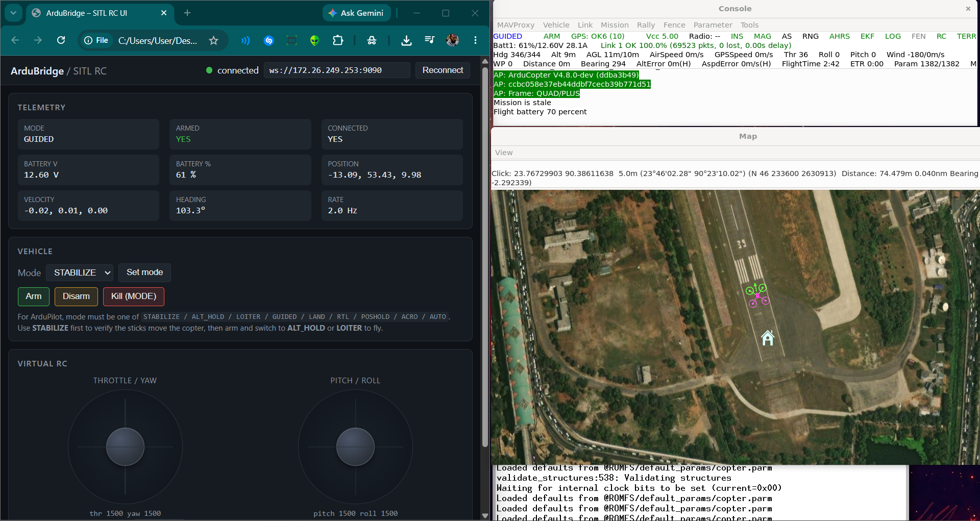This screenshot has height=521, width=980.
Task: Click the BATTERY % 61 telemetry card
Action: (x=240, y=170)
